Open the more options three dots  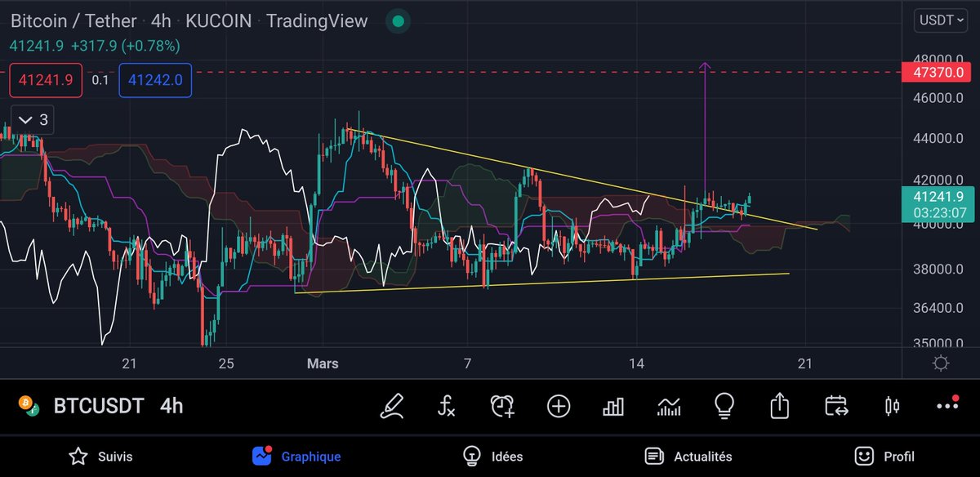(947, 405)
